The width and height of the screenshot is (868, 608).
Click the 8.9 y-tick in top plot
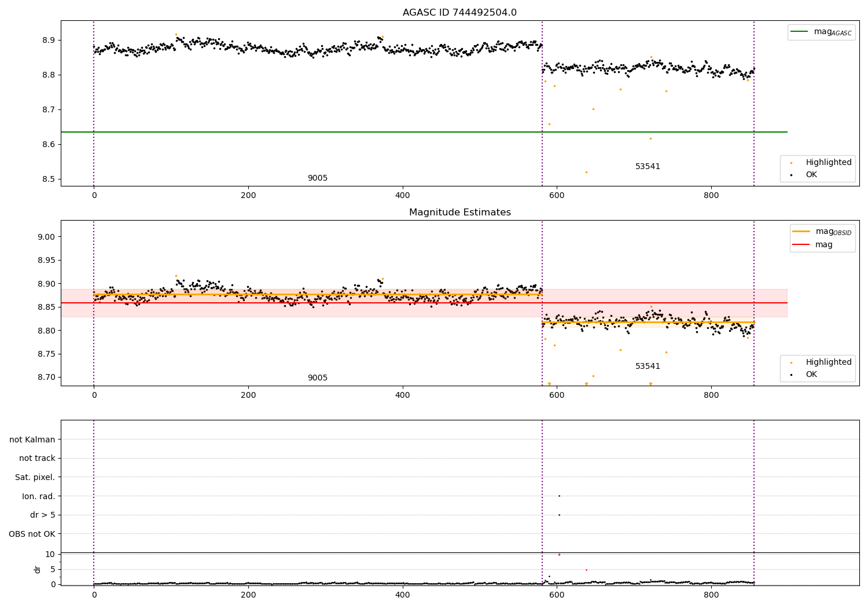(48, 41)
